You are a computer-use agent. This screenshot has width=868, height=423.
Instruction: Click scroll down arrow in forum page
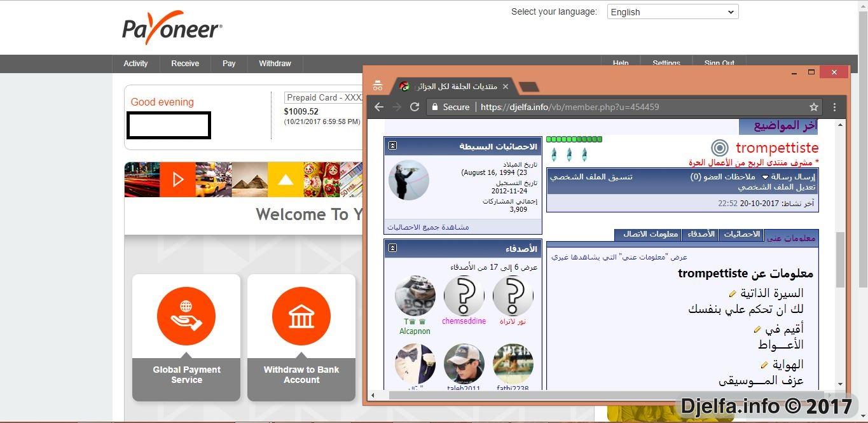[x=841, y=384]
